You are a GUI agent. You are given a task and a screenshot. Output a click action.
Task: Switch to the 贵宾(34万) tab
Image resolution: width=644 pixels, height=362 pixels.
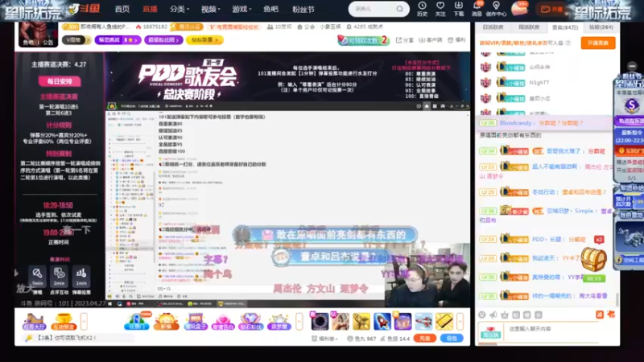pos(565,27)
